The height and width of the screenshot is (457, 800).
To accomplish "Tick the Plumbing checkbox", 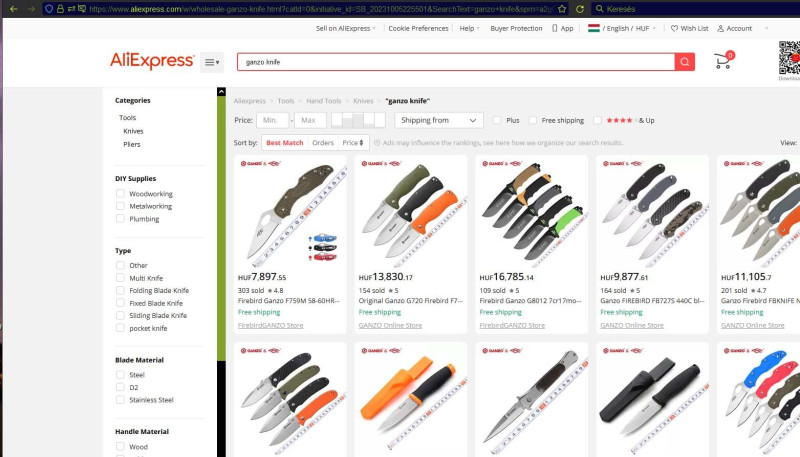I will click(120, 218).
